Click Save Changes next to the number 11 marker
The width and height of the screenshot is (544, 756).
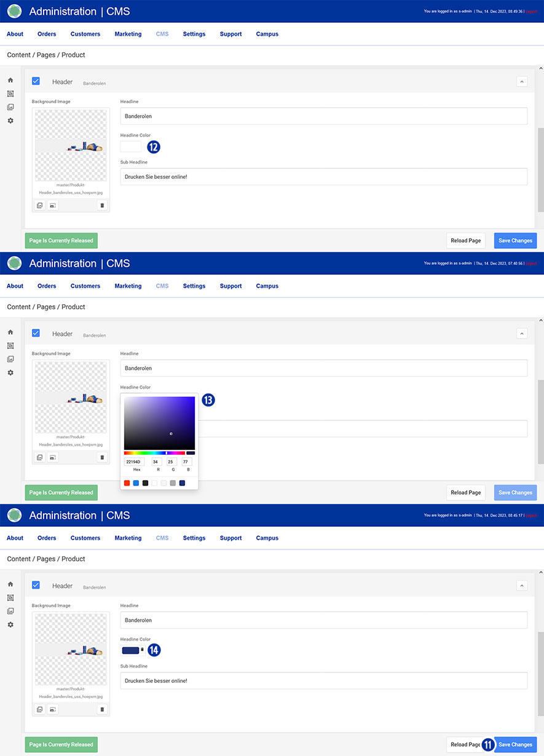pos(515,744)
